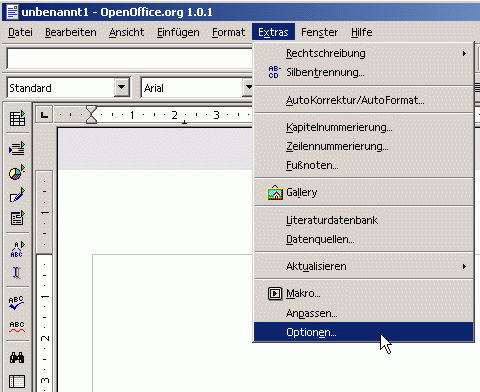Open Find & Replace binoculars icon

(x=17, y=357)
